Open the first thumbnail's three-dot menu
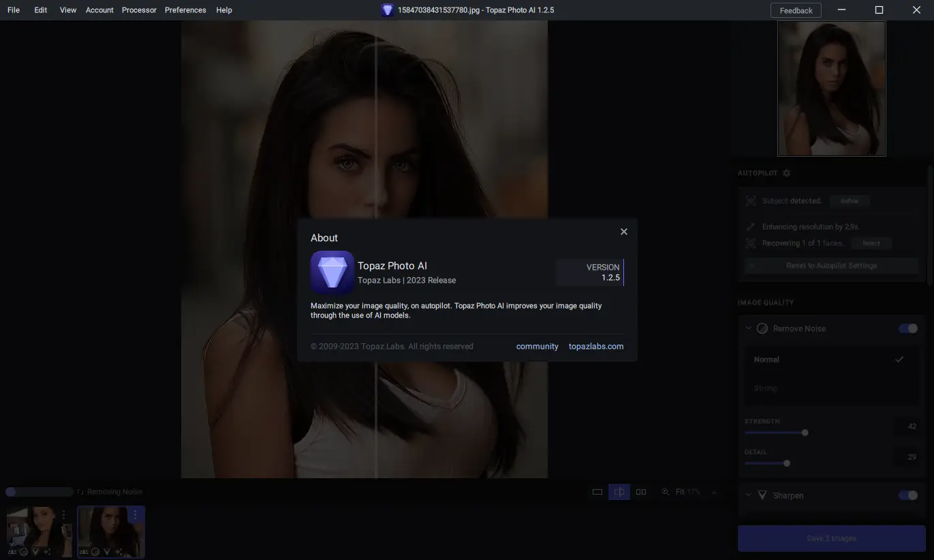 64,515
